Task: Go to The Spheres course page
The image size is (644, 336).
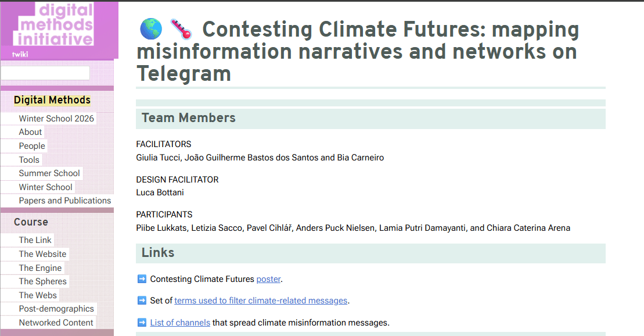Action: click(42, 281)
